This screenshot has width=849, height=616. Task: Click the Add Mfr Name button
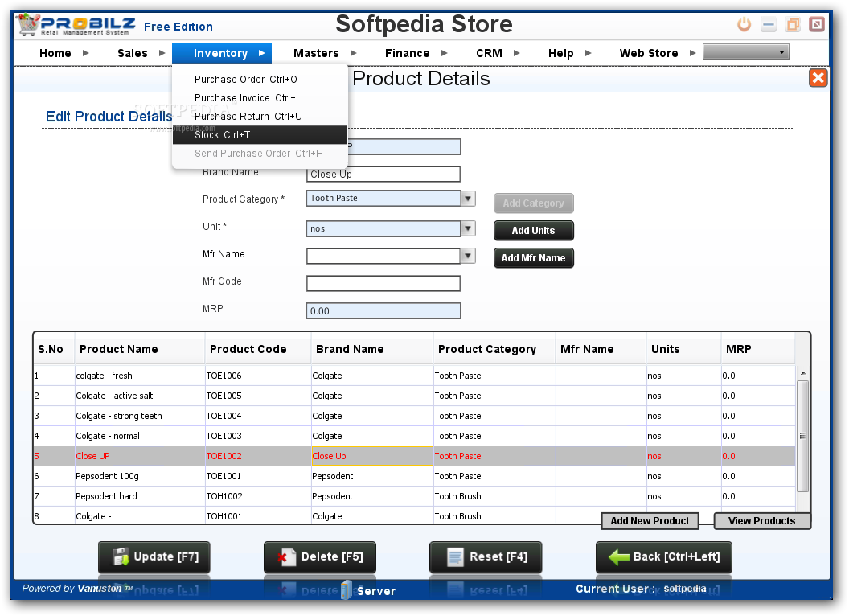tap(533, 258)
